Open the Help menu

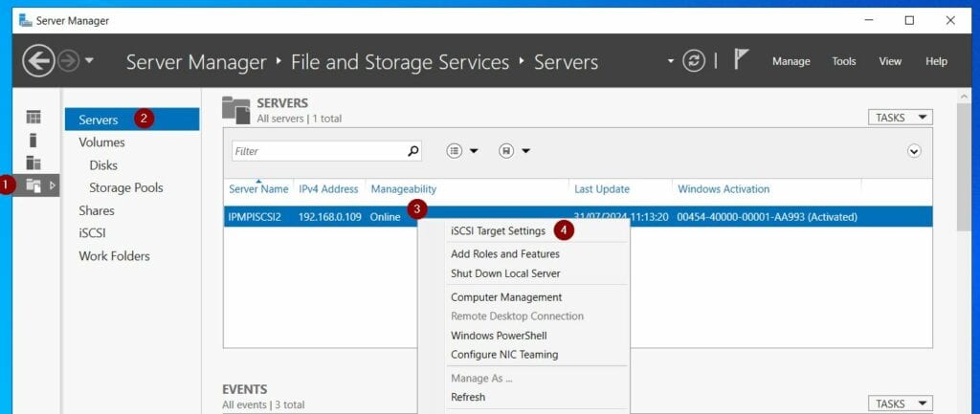pyautogui.click(x=936, y=61)
